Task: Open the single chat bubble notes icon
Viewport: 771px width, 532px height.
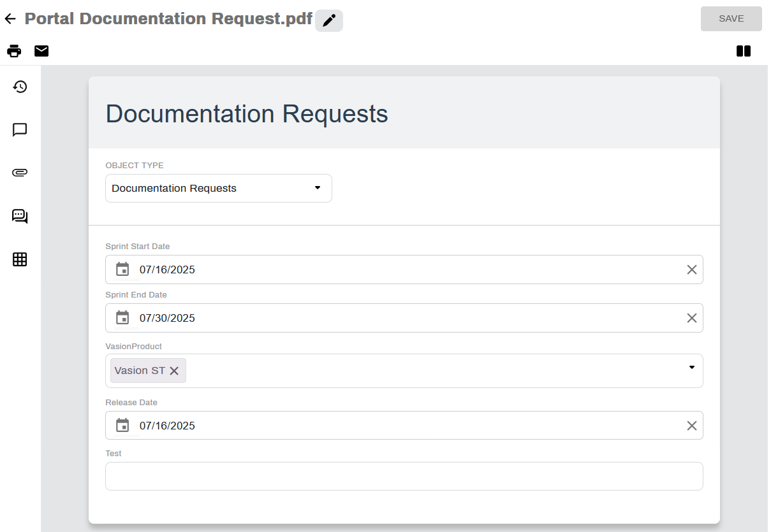Action: tap(20, 130)
